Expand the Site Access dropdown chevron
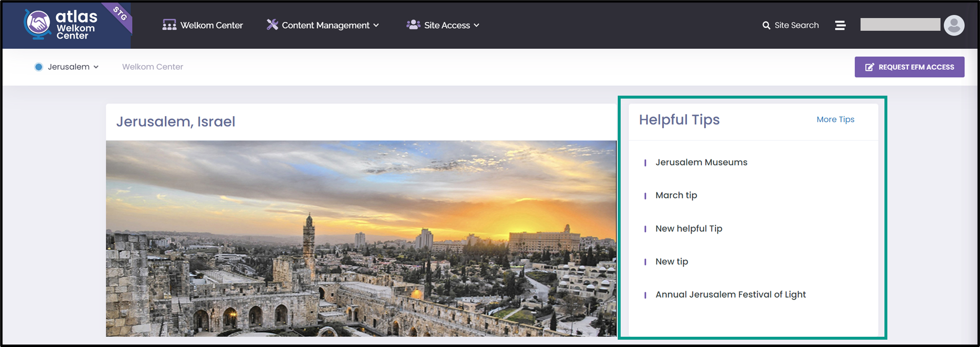980x347 pixels. pos(476,25)
